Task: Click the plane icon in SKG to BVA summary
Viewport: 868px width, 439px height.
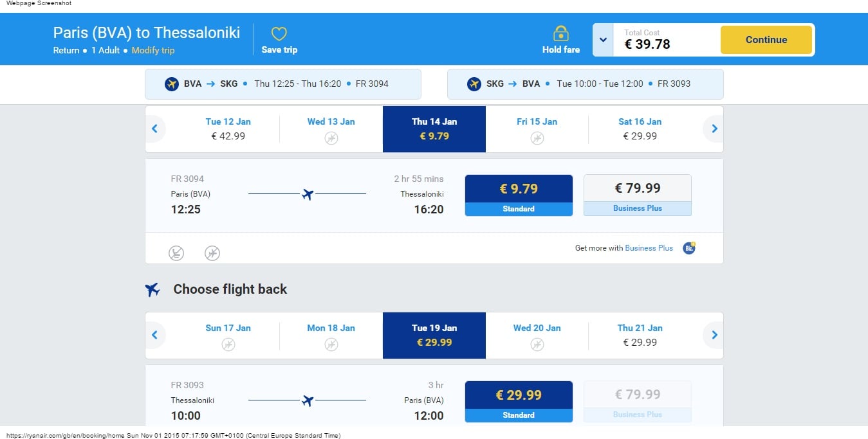Action: (x=474, y=84)
